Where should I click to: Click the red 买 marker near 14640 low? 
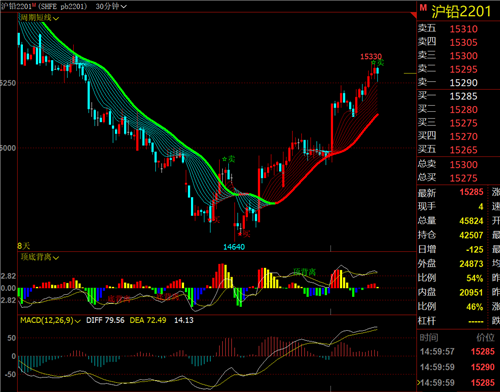coord(244,234)
